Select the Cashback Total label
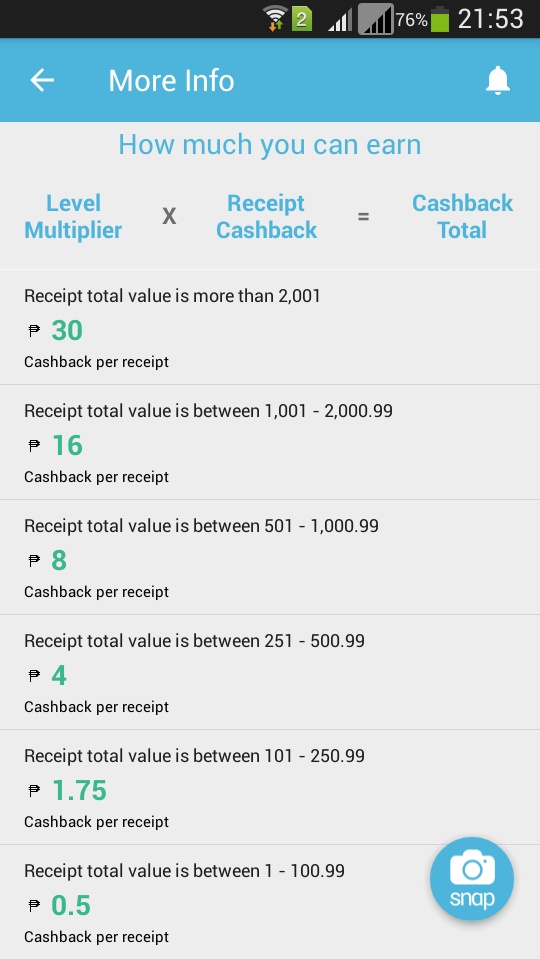This screenshot has height=960, width=540. coord(462,217)
